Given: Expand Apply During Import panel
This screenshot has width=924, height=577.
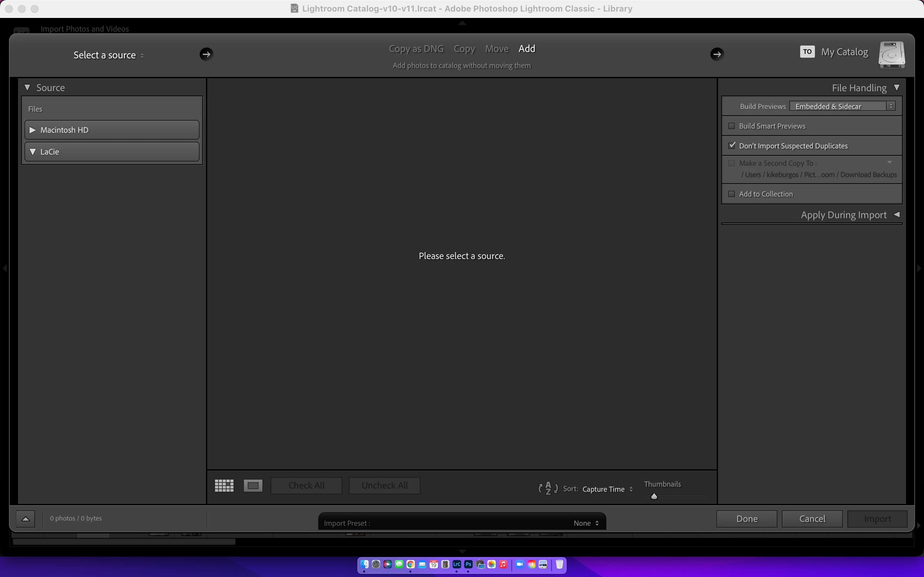Looking at the screenshot, I should tap(896, 215).
